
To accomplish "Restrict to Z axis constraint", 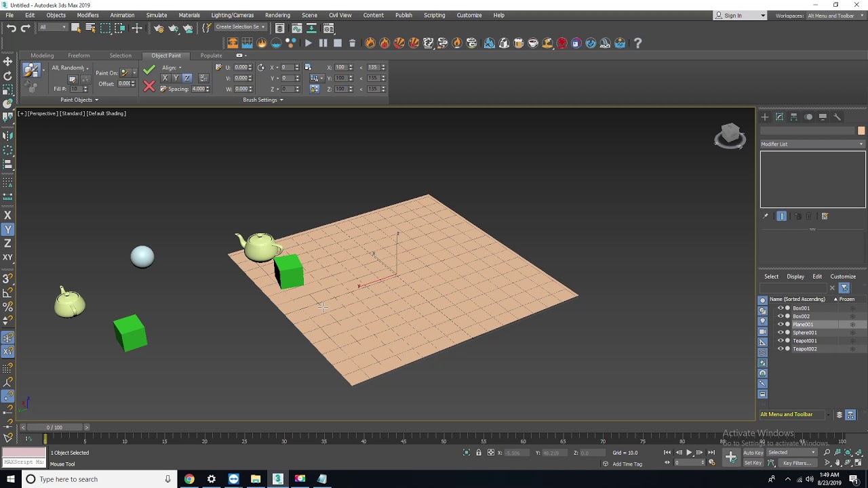I will [8, 243].
